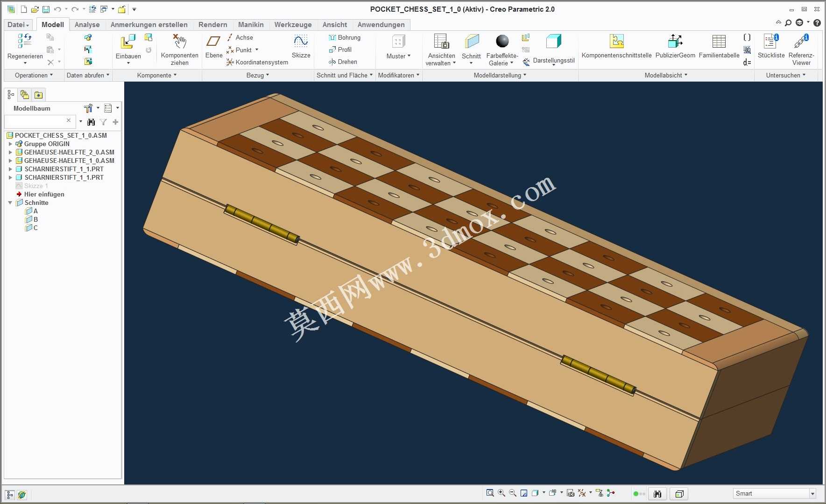This screenshot has height=504, width=826.
Task: Clear the model tree search field
Action: point(69,120)
